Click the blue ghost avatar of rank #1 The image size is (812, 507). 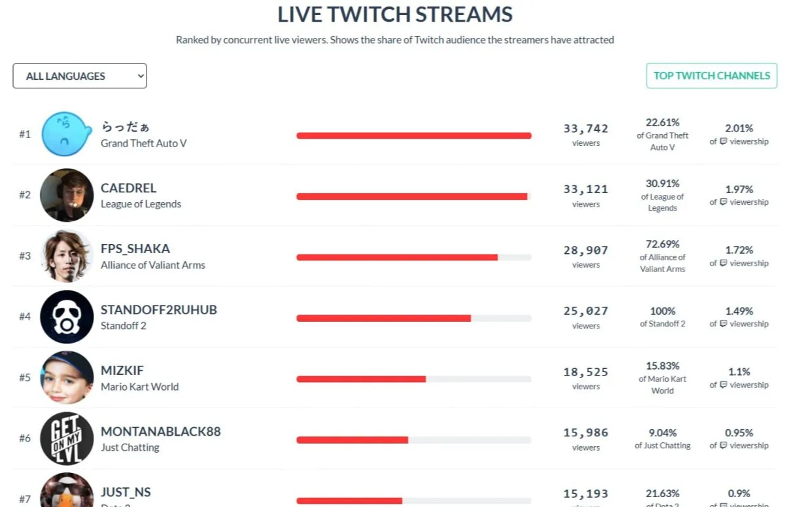click(x=67, y=134)
